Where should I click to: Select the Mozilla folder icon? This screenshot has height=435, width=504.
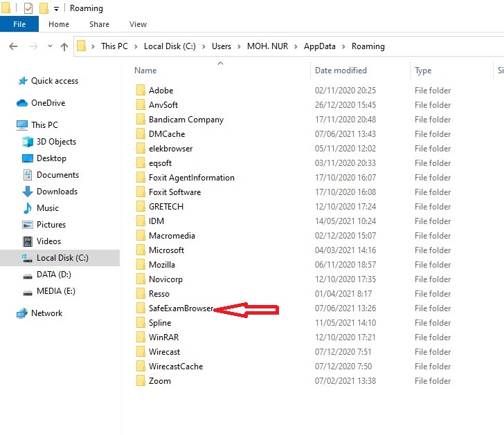click(141, 265)
